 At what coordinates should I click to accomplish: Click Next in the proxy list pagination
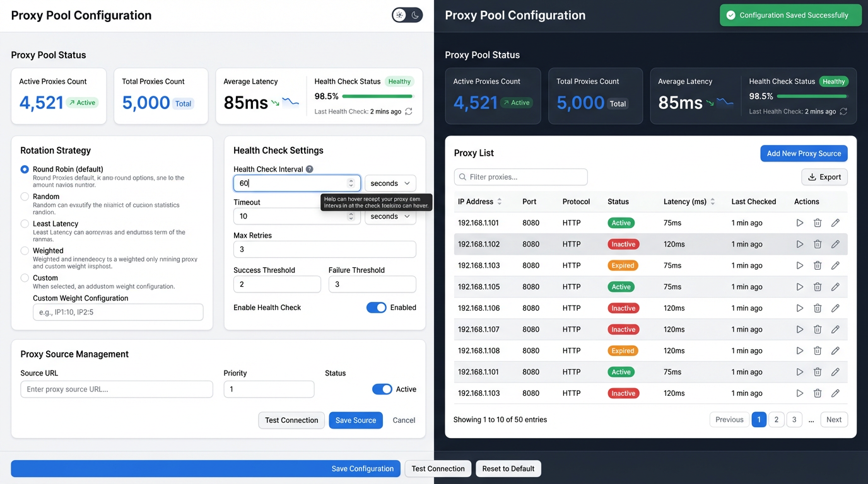coord(833,420)
